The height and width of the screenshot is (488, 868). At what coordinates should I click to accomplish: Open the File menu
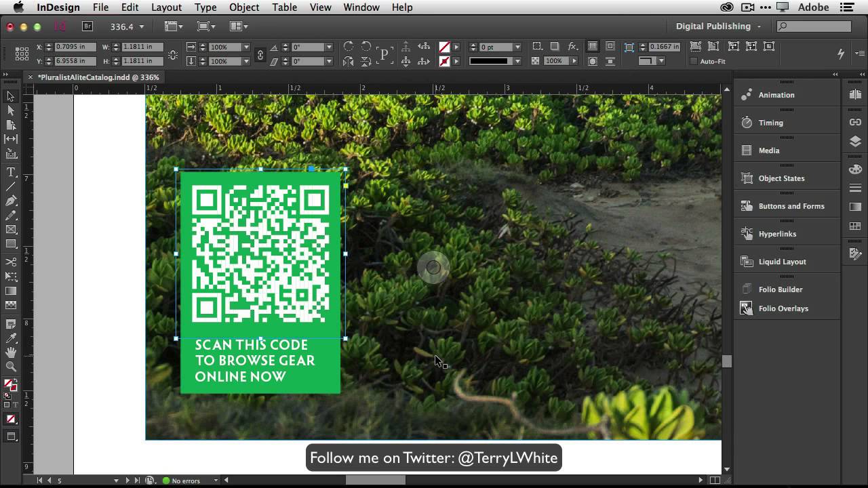coord(100,7)
